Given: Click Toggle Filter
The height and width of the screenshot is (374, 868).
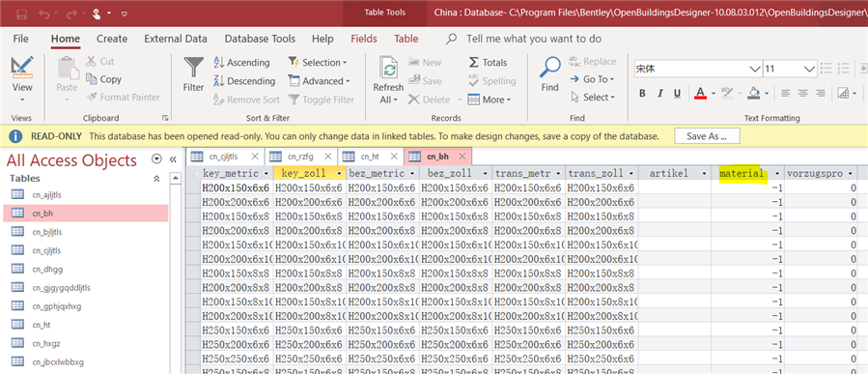Looking at the screenshot, I should pos(322,100).
